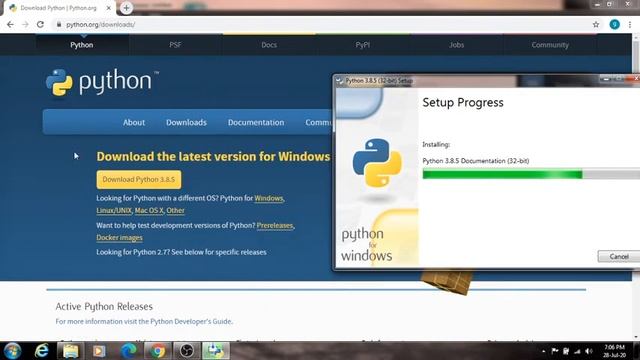Open the Docker images link
The width and height of the screenshot is (640, 360).
120,238
